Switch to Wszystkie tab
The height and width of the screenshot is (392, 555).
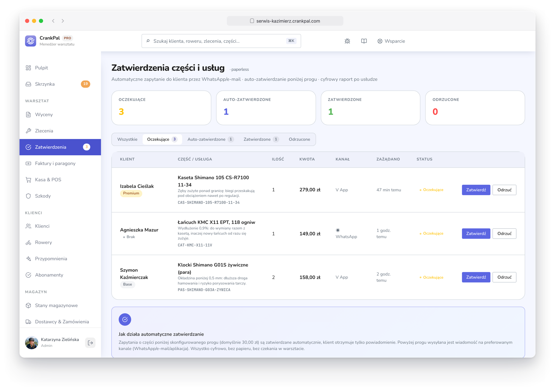127,139
